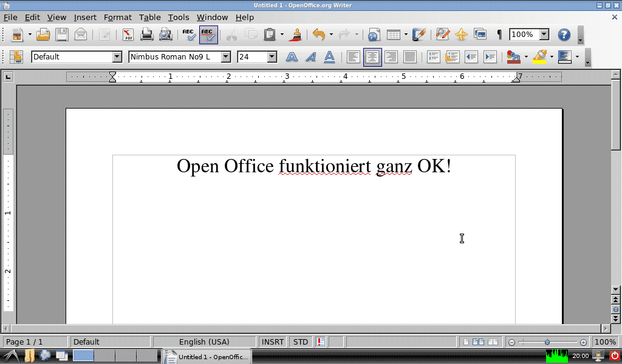Click Untitled 1 taskbar window button
622x364 pixels.
pyautogui.click(x=207, y=357)
